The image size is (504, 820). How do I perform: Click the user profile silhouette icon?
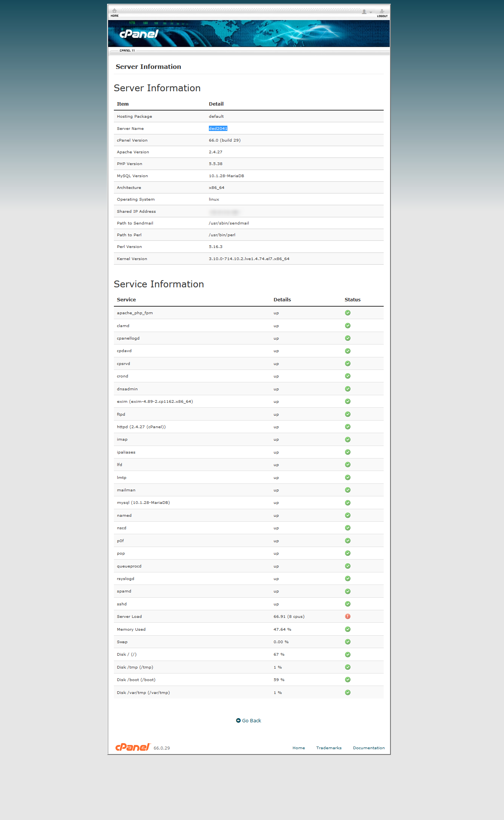(364, 12)
